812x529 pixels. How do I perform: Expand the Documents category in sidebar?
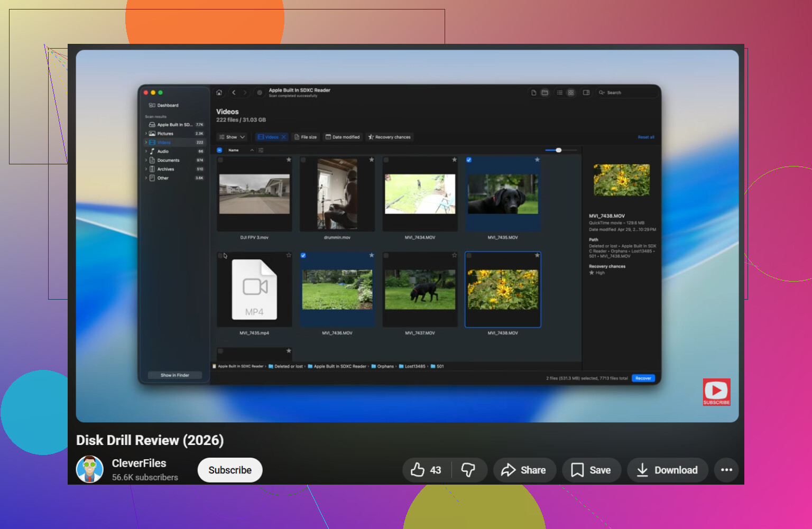(x=146, y=160)
